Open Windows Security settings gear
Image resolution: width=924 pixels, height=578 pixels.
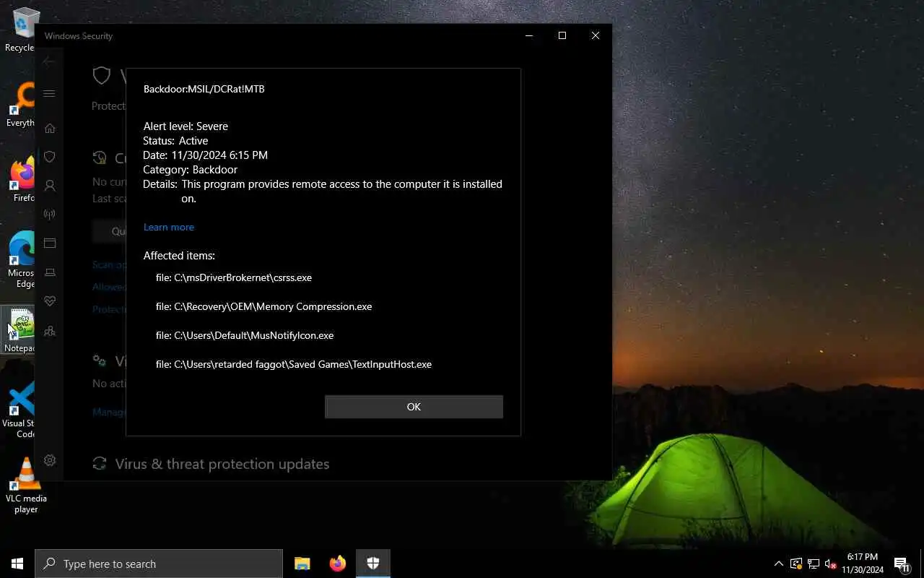point(50,460)
